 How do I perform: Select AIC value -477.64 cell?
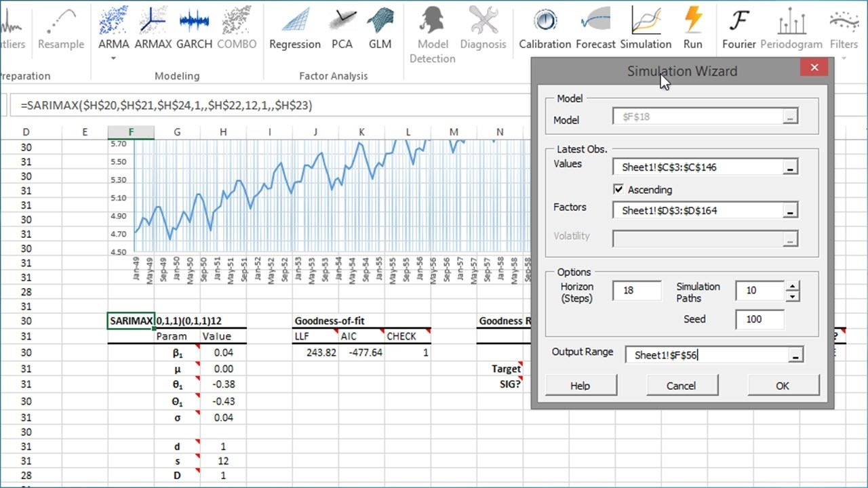[x=361, y=352]
